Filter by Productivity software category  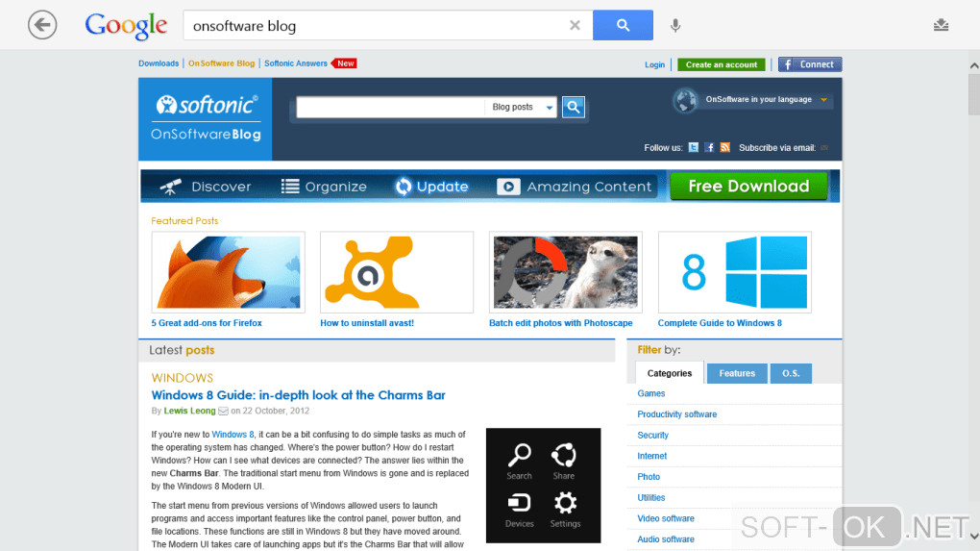pos(677,414)
